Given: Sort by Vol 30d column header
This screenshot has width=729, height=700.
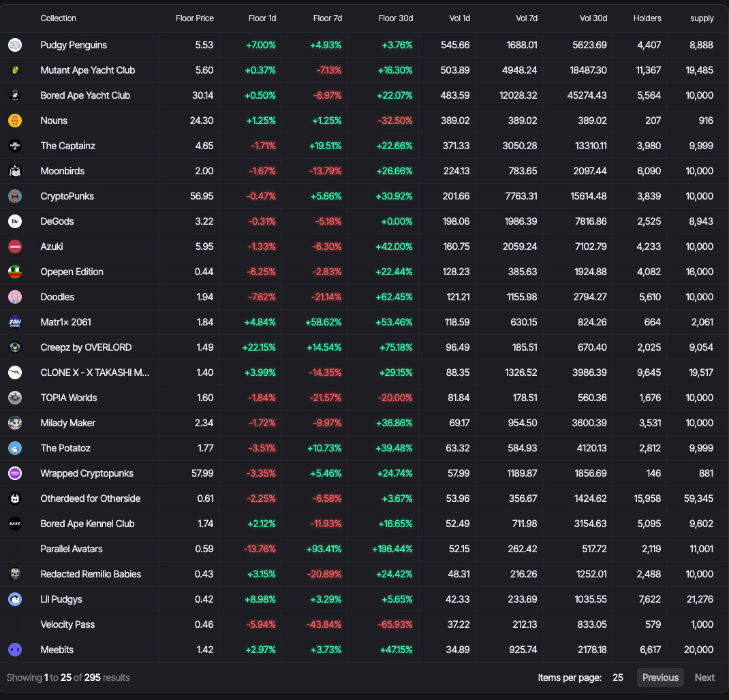Looking at the screenshot, I should (593, 18).
